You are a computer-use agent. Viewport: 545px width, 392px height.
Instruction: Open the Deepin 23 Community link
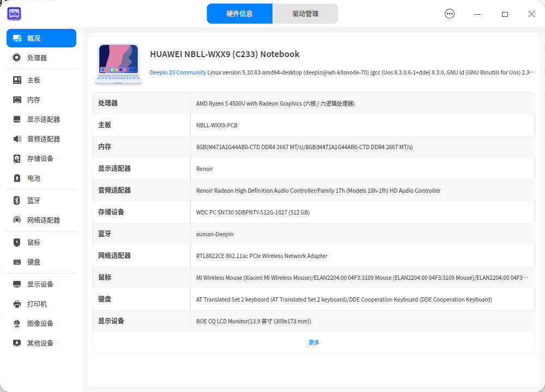tap(178, 72)
